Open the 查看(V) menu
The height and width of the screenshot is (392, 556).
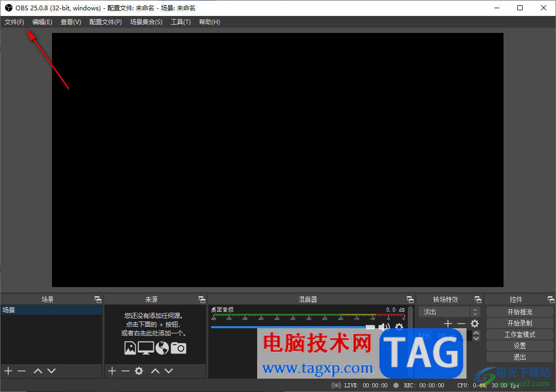tap(71, 22)
